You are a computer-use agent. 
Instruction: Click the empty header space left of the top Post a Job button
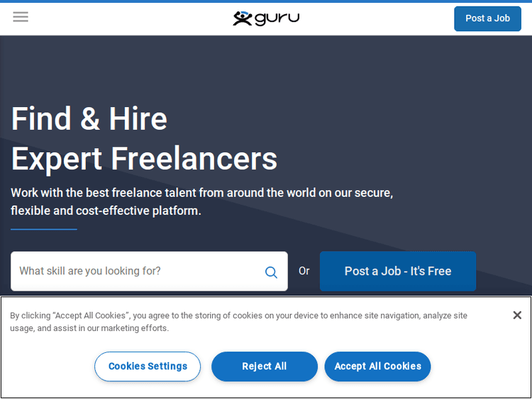tap(383, 18)
